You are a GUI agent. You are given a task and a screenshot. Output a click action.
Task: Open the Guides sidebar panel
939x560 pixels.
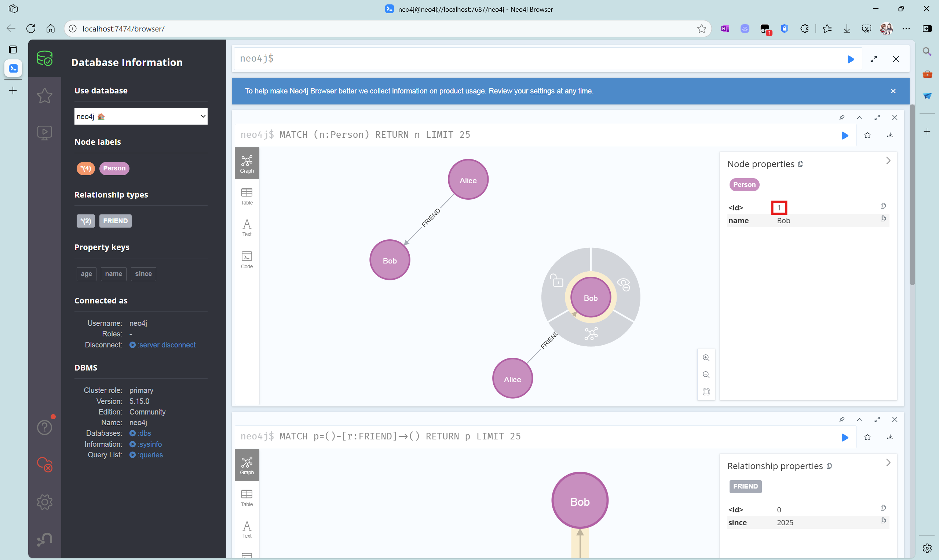pyautogui.click(x=44, y=133)
